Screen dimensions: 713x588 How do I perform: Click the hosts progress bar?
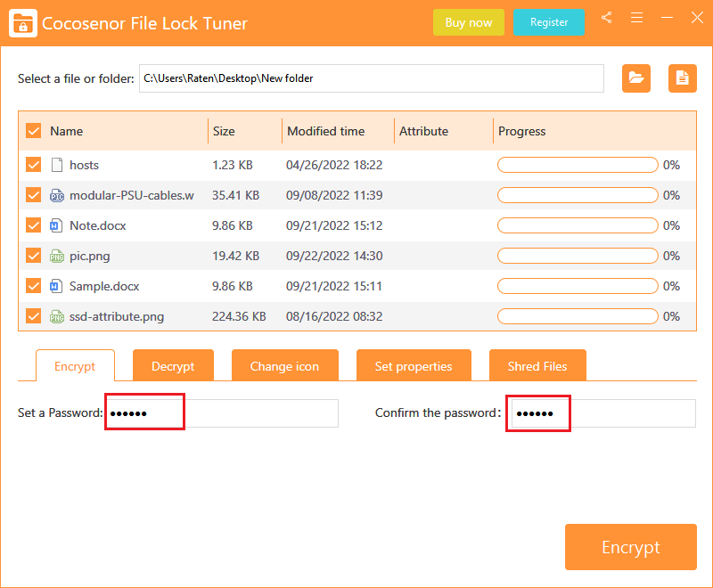pos(578,165)
